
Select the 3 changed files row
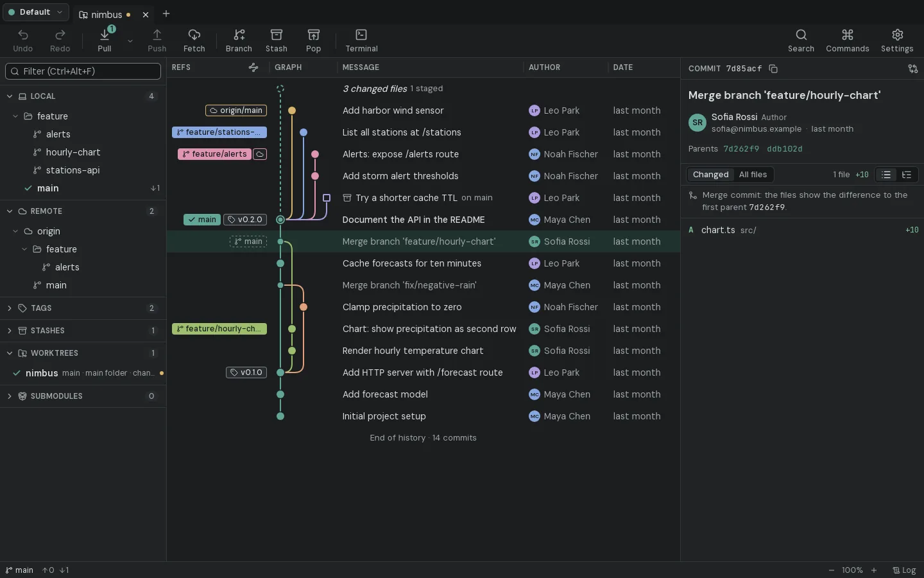click(x=424, y=89)
